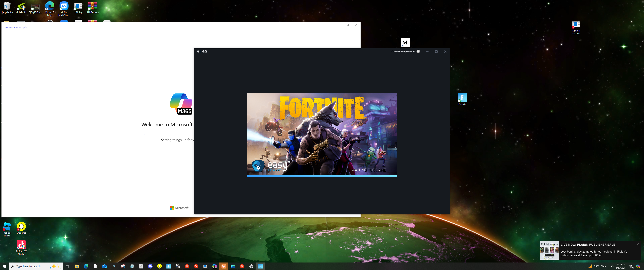Open the Microsoft Edge desktop shortcut
Screen dimensions: 644x270
50,9
